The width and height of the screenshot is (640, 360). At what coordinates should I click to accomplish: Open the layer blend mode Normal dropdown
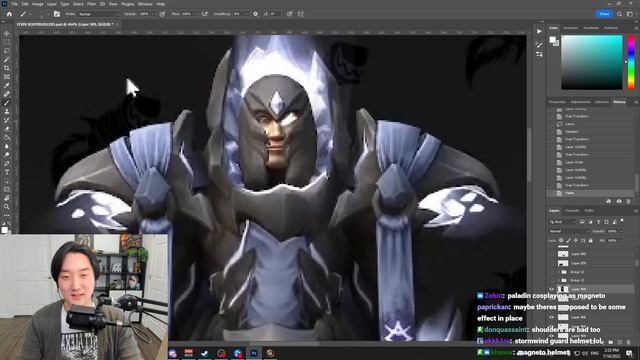[569, 231]
